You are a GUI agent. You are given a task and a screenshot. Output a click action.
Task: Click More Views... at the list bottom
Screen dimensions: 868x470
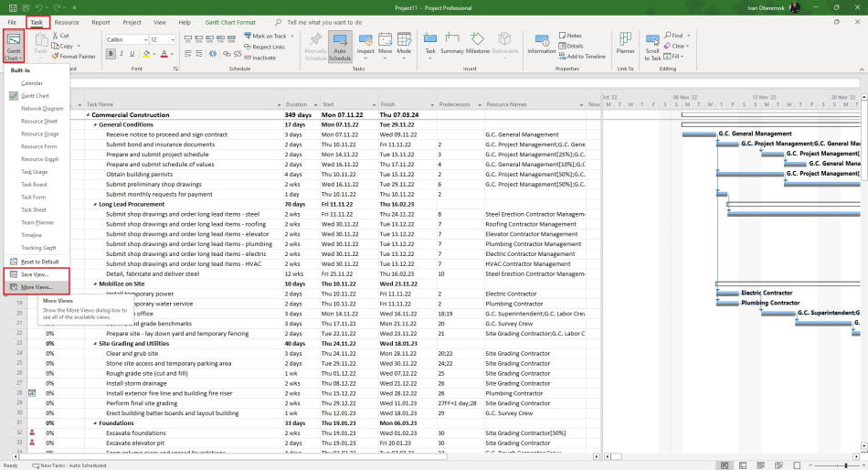[37, 287]
